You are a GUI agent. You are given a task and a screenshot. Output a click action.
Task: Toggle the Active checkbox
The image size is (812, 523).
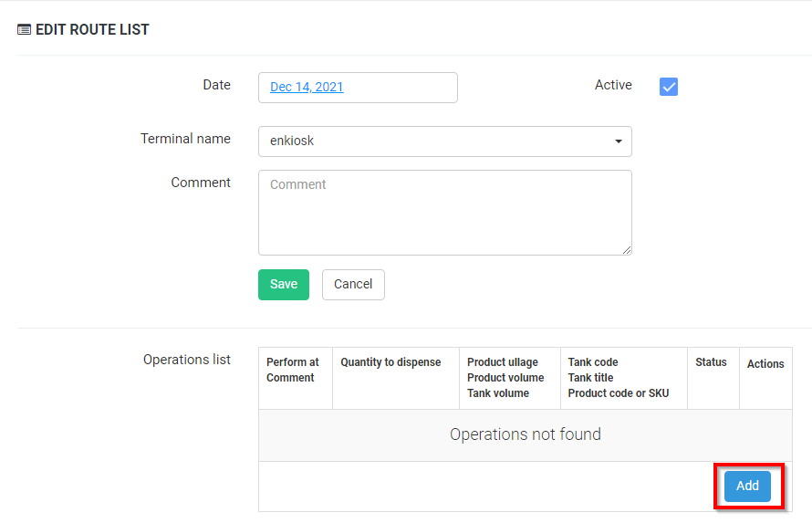click(669, 87)
